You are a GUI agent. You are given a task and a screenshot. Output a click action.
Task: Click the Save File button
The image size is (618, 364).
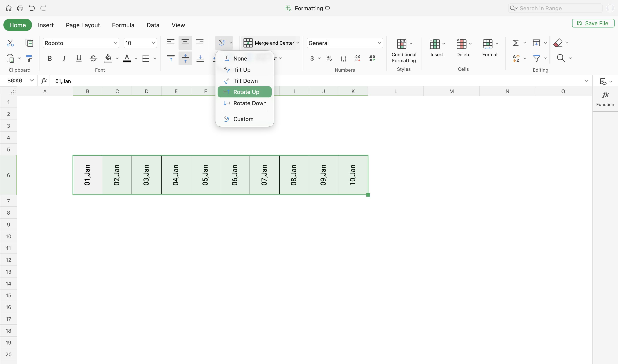point(593,23)
